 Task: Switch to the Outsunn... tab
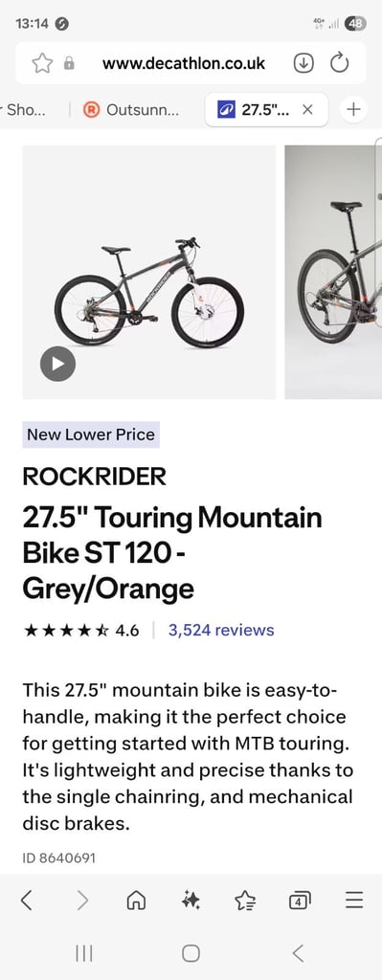click(132, 110)
